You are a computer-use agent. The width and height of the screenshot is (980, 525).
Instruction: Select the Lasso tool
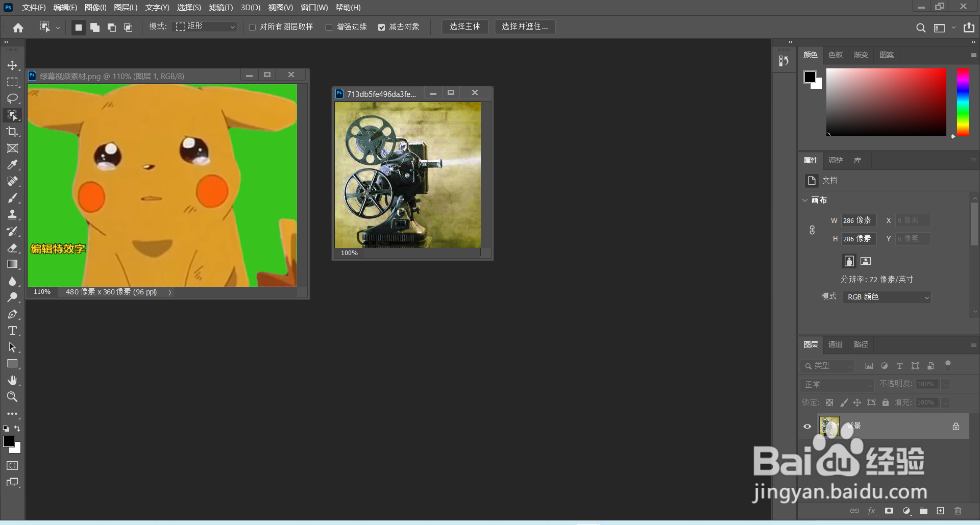(x=12, y=98)
